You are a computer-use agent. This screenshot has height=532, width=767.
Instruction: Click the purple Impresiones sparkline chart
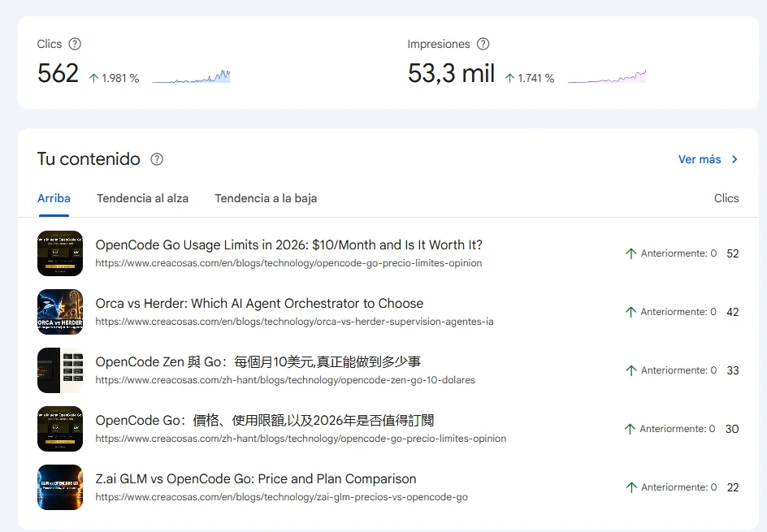point(607,76)
